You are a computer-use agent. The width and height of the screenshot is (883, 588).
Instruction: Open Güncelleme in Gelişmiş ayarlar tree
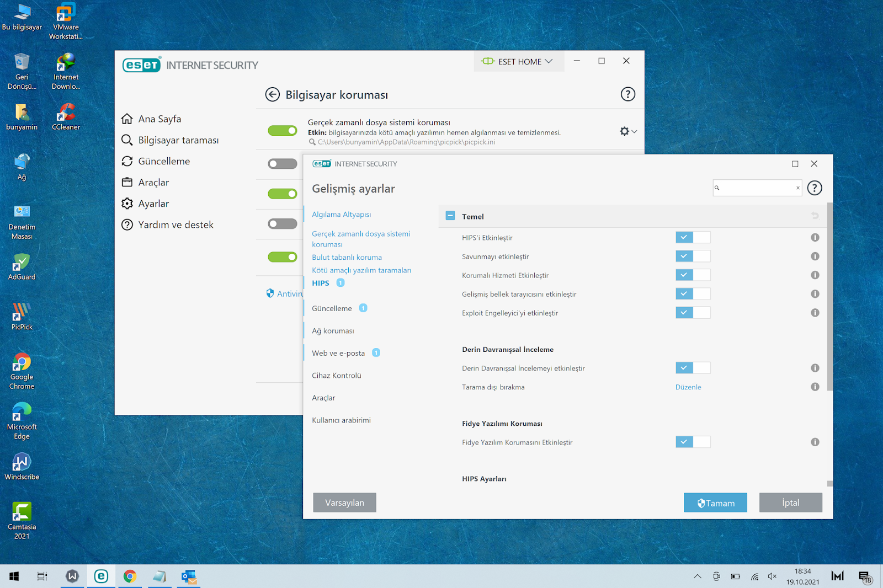pyautogui.click(x=332, y=308)
